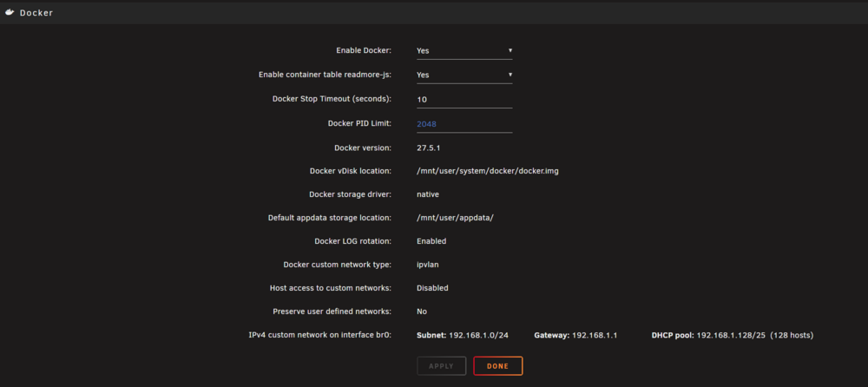Open the Enable Docker dropdown
This screenshot has height=387, width=868.
464,50
